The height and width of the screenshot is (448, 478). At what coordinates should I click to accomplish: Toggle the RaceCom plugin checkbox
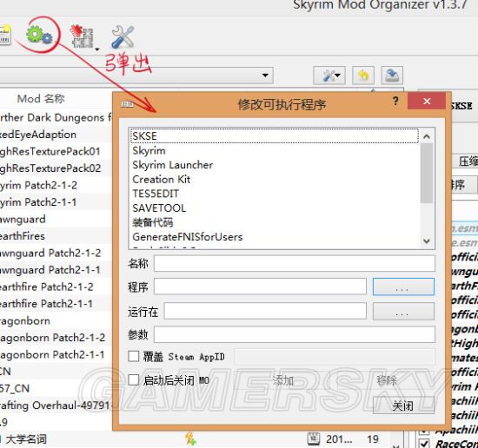tap(424, 443)
